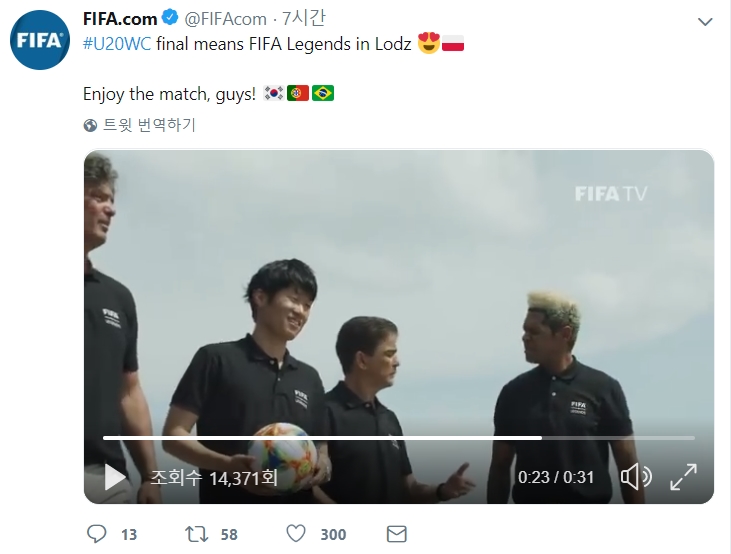Screen dimensions: 731x554
Task: Click the reply speech bubble icon
Action: click(x=97, y=534)
